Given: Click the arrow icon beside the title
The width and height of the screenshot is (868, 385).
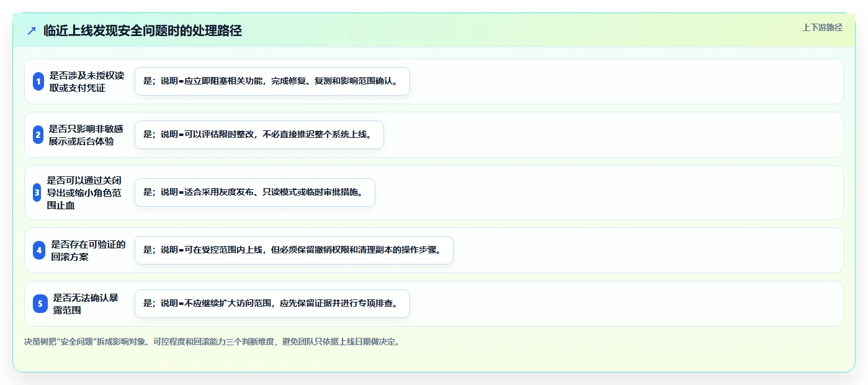Looking at the screenshot, I should pos(32,30).
